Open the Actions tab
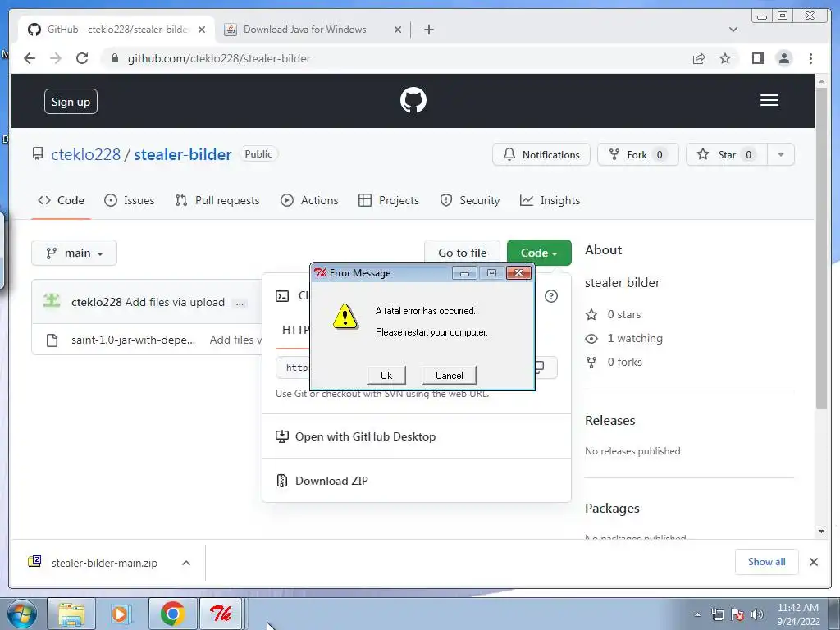 coord(309,200)
